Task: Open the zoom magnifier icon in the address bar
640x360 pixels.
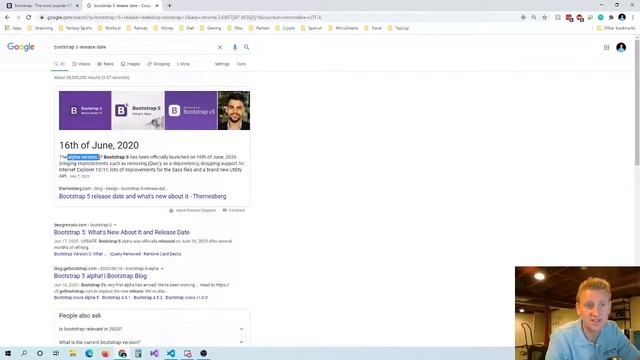Action: coord(534,18)
